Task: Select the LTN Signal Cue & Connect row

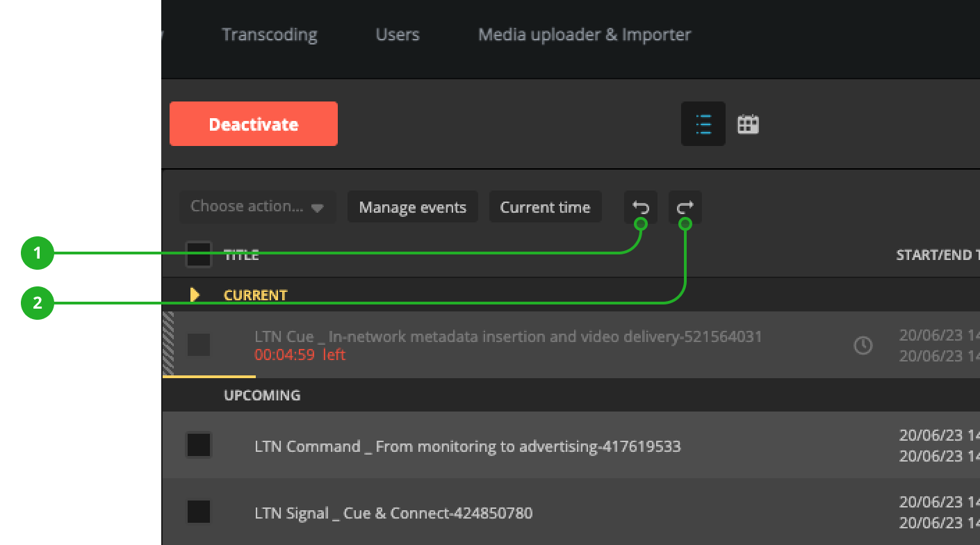Action: tap(393, 514)
